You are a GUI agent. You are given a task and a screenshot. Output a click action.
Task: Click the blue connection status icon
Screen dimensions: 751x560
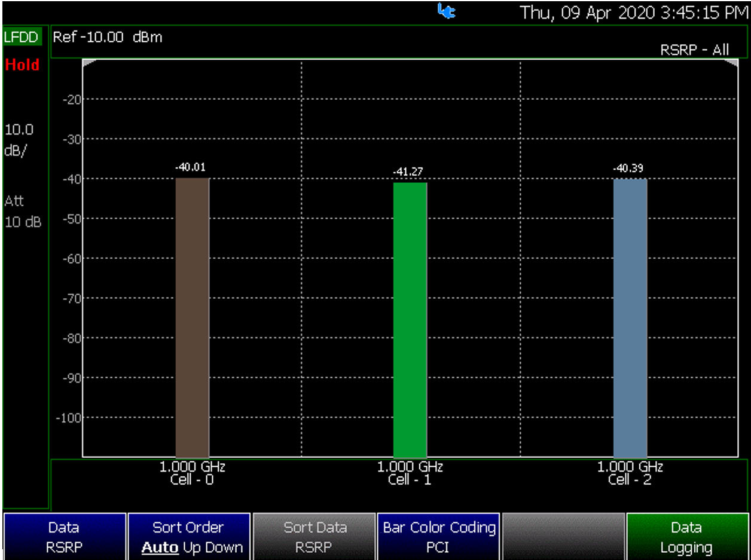(447, 11)
